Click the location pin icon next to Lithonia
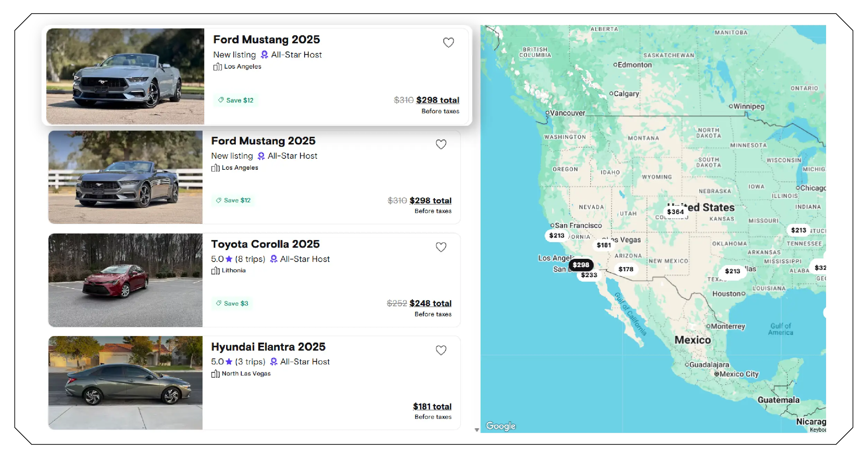Screen dimensions: 868x458 (215, 271)
